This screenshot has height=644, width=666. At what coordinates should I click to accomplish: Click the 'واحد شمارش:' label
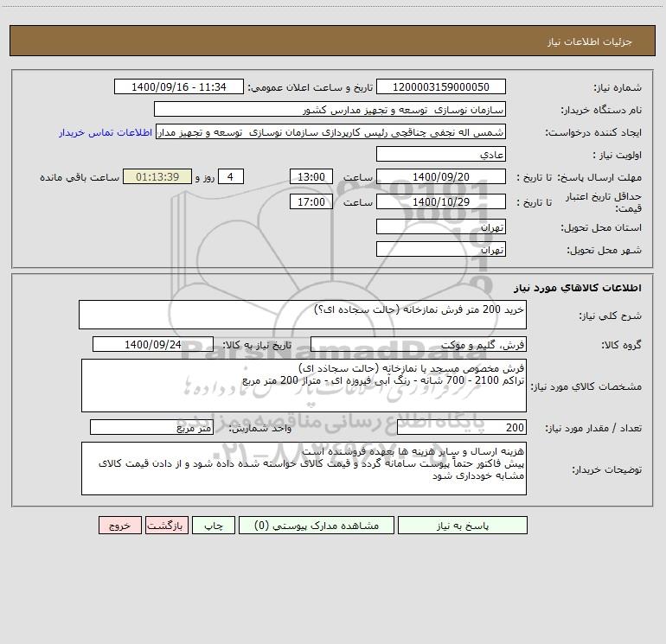tap(260, 428)
